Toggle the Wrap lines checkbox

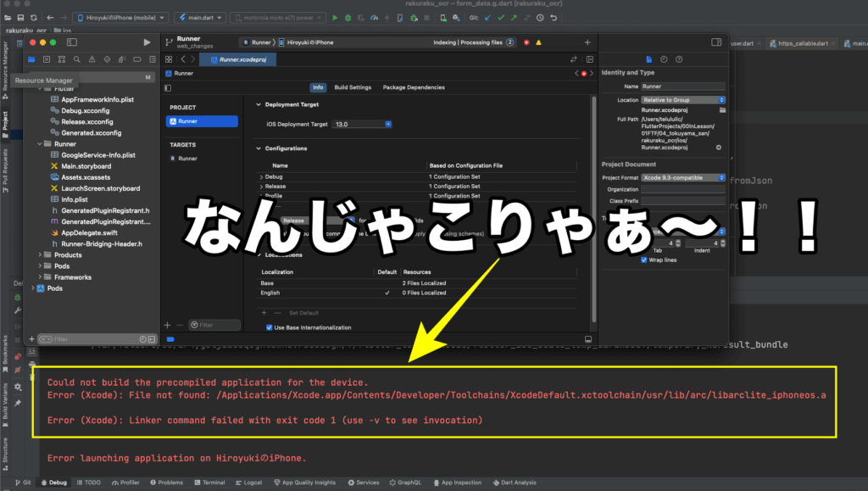click(643, 260)
